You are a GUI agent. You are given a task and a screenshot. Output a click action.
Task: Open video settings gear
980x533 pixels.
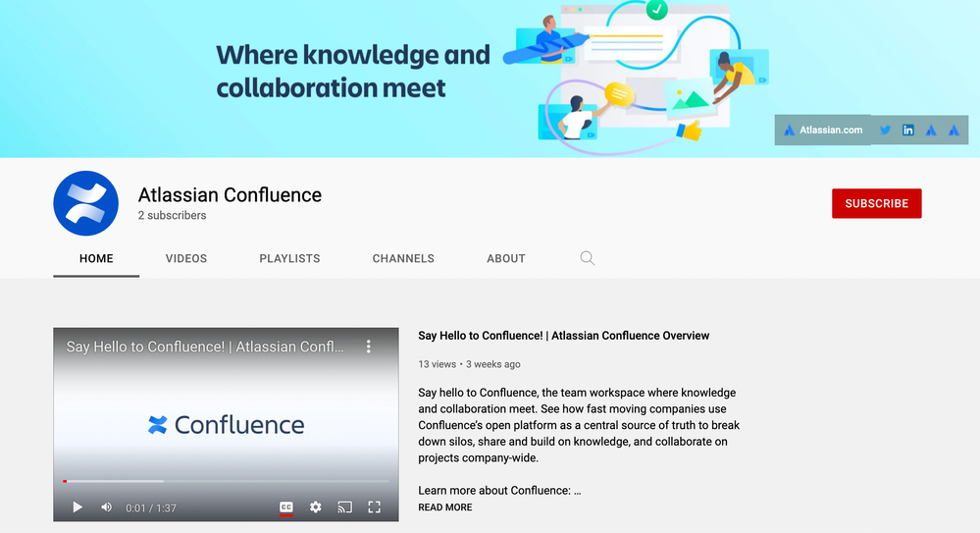(316, 507)
